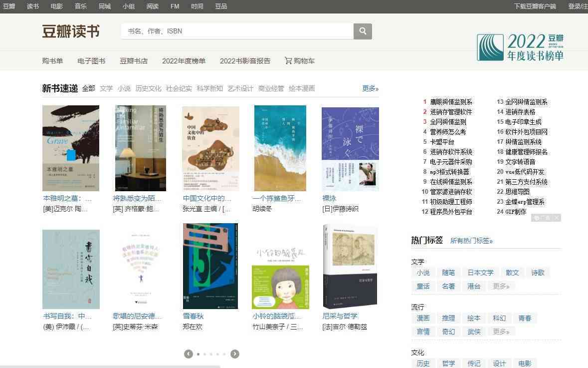The width and height of the screenshot is (588, 368).
Task: Open the 中国文化中的饮食 book cover
Action: [x=211, y=149]
